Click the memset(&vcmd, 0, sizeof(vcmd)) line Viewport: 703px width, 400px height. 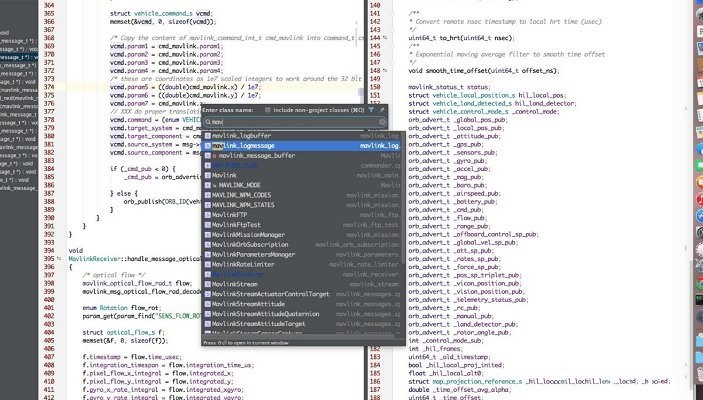[163, 22]
